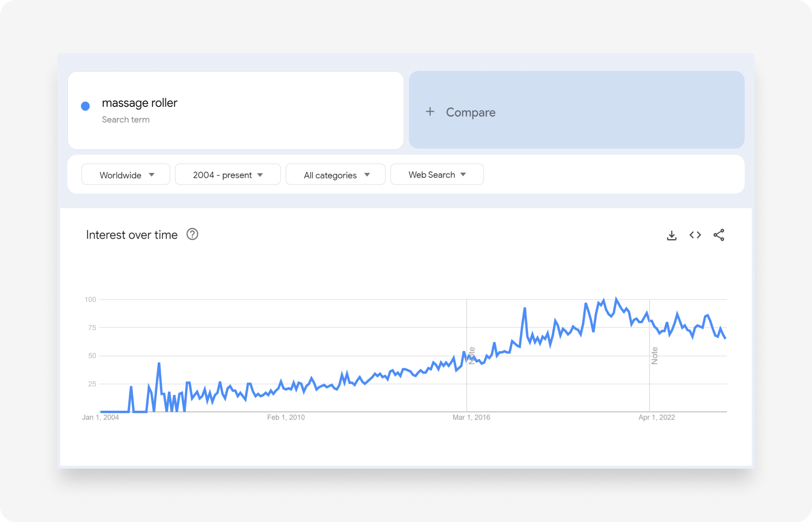Open the Worldwide region dropdown
Screen dimensions: 812x522
tap(126, 174)
